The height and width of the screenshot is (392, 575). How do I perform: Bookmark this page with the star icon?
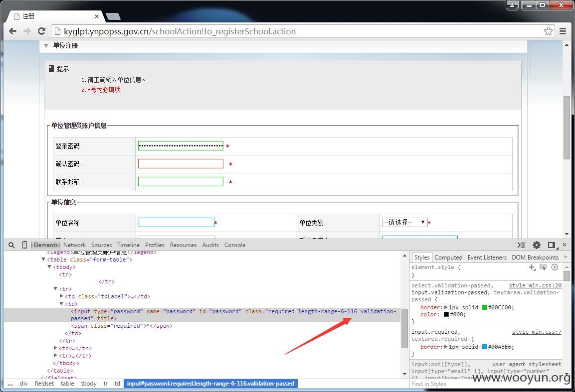[548, 31]
